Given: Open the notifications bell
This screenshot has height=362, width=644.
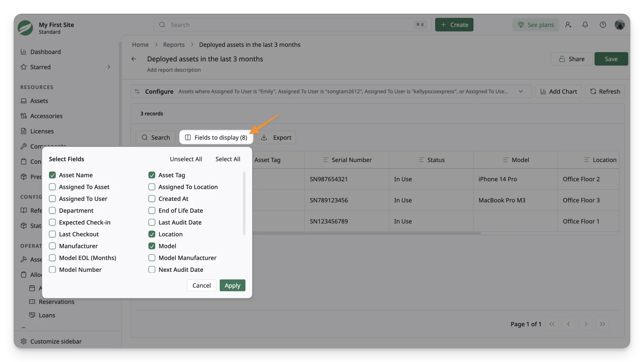Looking at the screenshot, I should pos(585,25).
